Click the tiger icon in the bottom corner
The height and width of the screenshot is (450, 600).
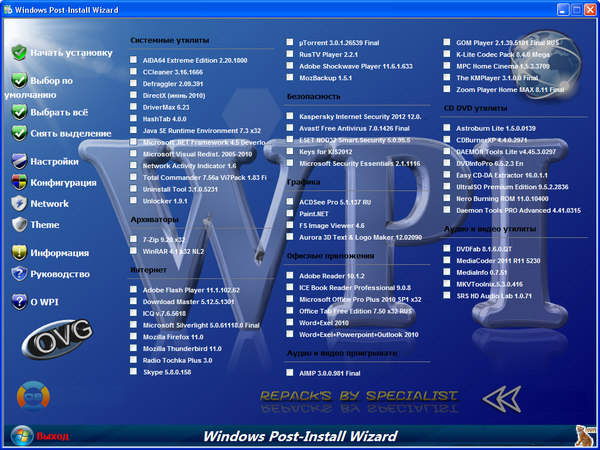point(584,436)
